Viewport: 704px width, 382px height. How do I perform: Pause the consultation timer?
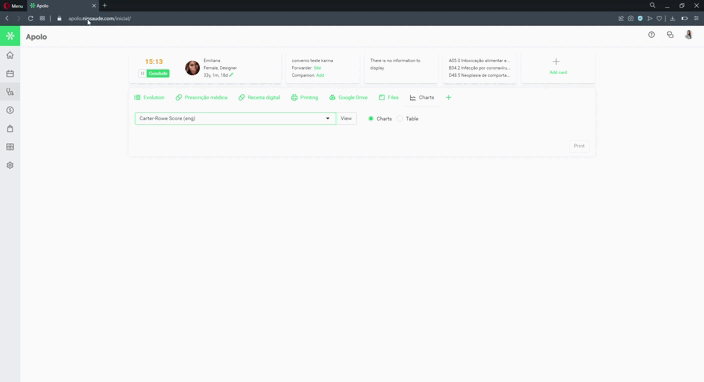142,74
